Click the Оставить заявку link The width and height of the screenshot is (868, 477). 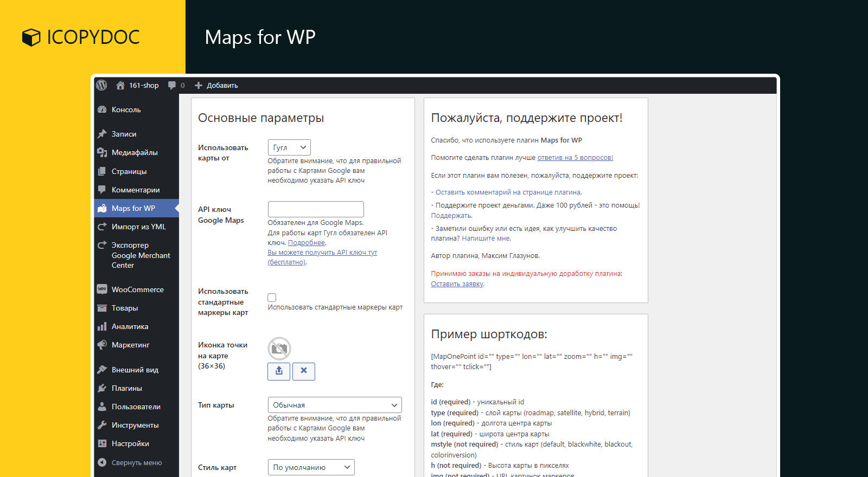(457, 284)
